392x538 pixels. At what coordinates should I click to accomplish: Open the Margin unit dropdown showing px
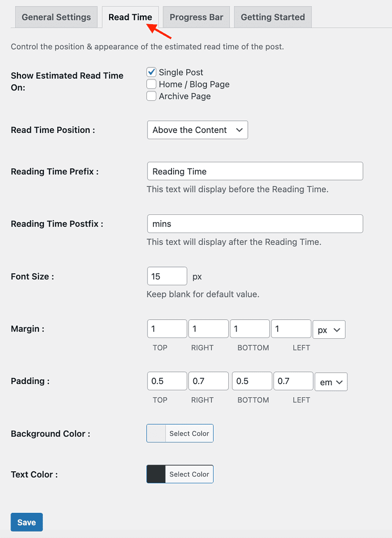(x=329, y=329)
